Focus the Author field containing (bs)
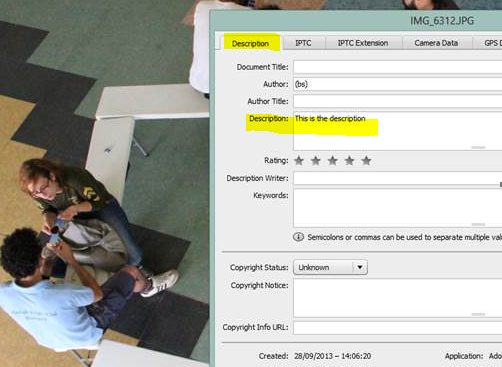502x367 pixels. (x=398, y=84)
